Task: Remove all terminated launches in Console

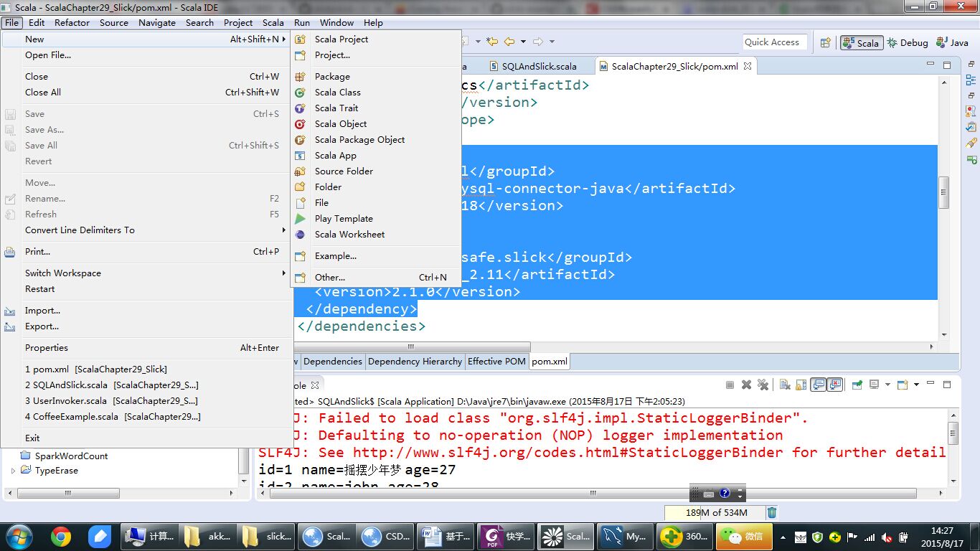Action: tap(763, 385)
